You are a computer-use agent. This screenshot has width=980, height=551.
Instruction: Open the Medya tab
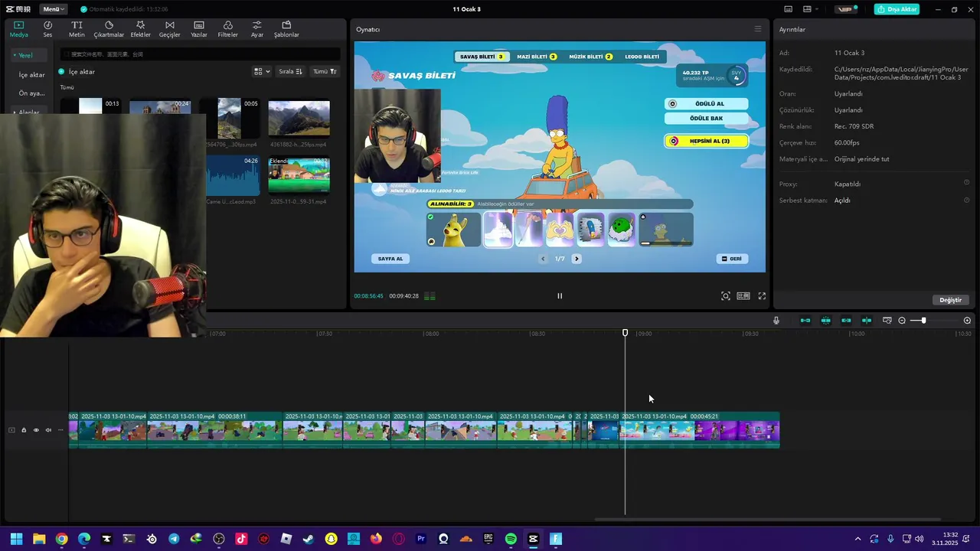tap(18, 29)
